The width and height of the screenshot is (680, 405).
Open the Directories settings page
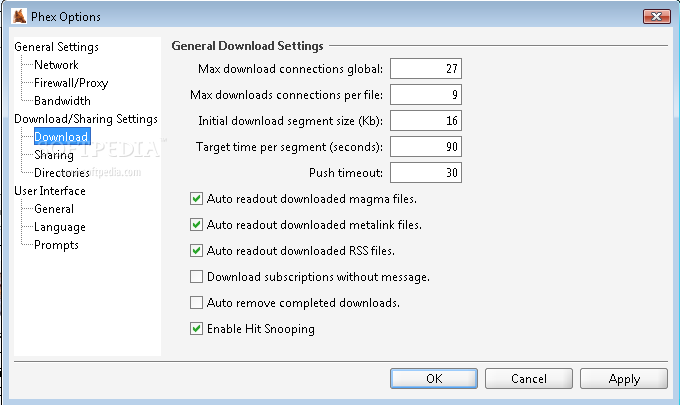(x=62, y=173)
